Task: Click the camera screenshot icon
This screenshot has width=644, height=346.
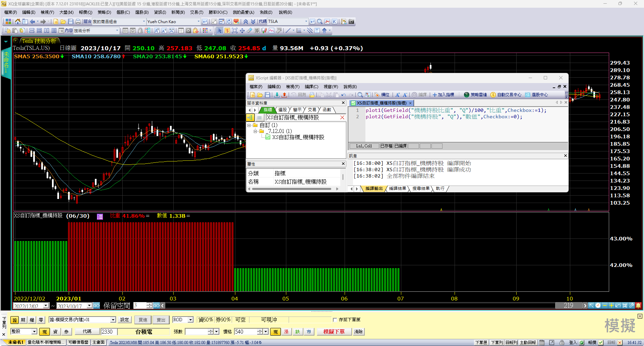Action: pyautogui.click(x=351, y=21)
